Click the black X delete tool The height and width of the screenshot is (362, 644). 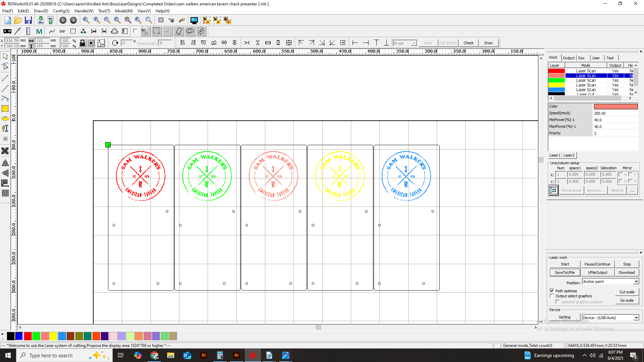point(5,151)
